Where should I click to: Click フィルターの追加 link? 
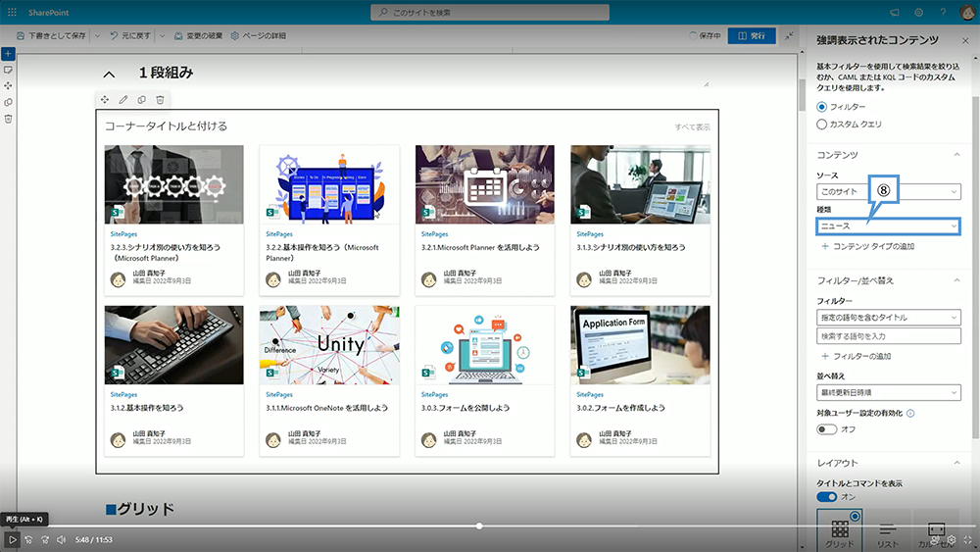point(856,356)
